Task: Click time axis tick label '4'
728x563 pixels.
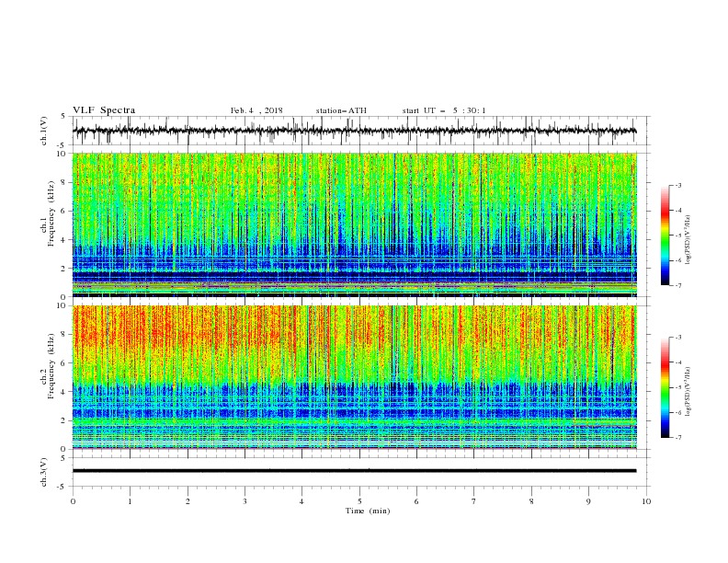Action: [301, 501]
